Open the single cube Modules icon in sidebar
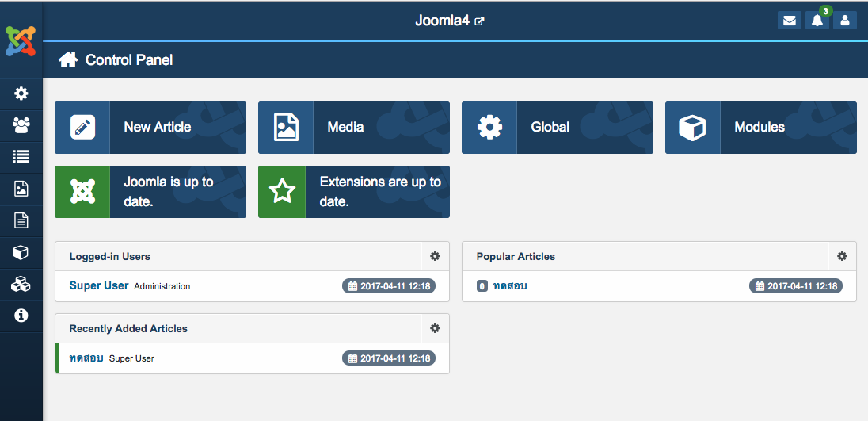Image resolution: width=868 pixels, height=421 pixels. (x=21, y=253)
